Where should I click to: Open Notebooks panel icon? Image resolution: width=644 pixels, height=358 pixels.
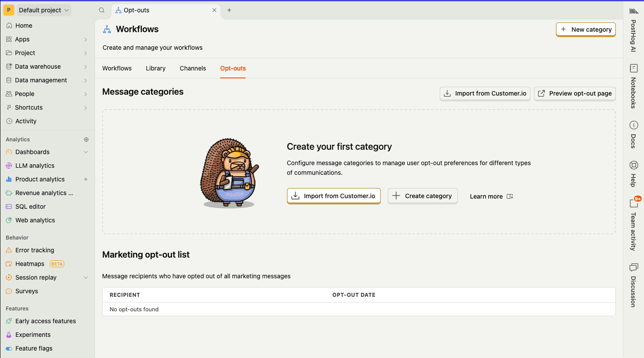point(633,68)
